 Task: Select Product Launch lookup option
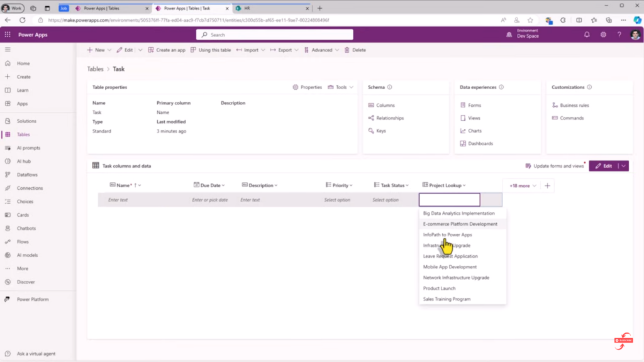click(x=462, y=288)
